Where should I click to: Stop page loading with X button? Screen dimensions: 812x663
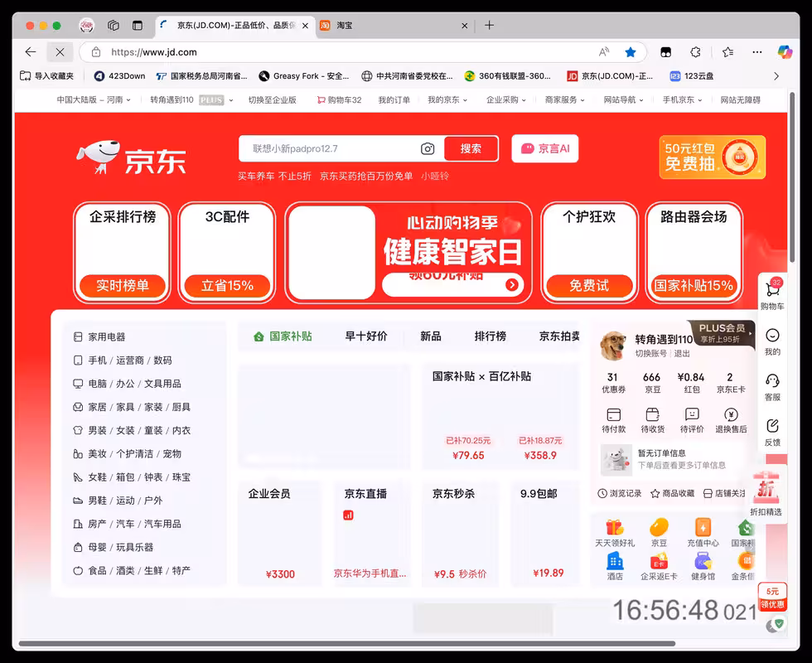click(x=60, y=51)
